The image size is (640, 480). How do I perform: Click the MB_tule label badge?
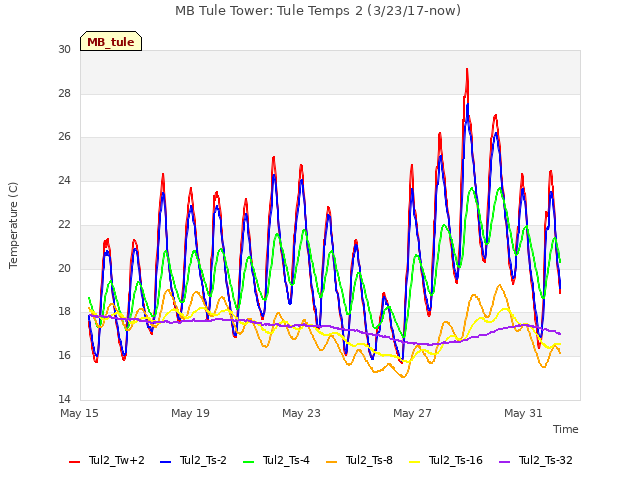click(111, 41)
